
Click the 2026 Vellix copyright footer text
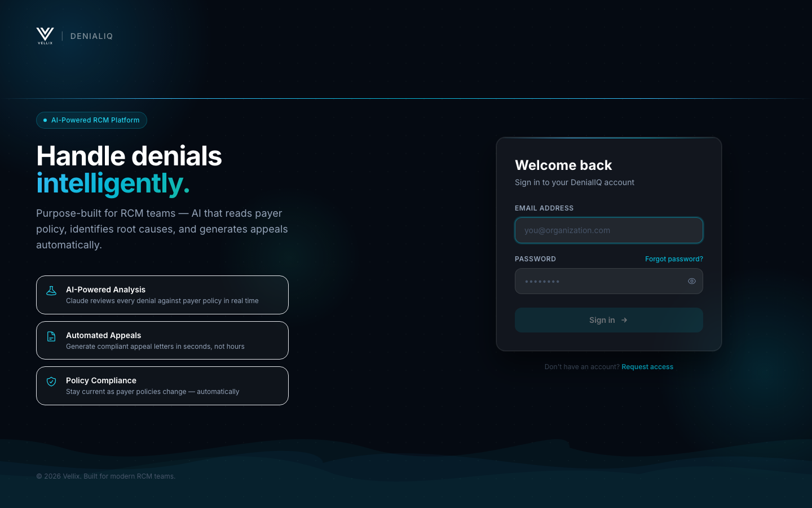(105, 476)
